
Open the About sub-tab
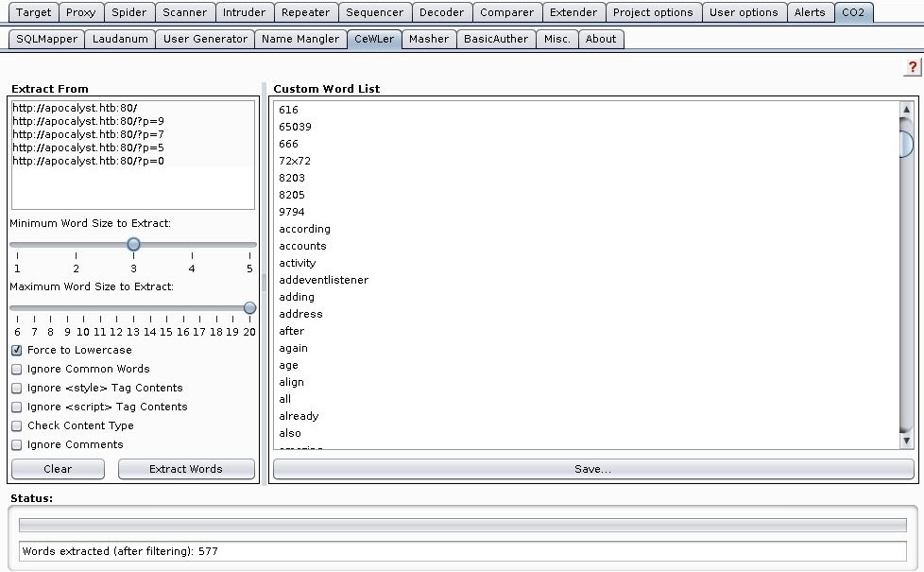click(x=601, y=39)
